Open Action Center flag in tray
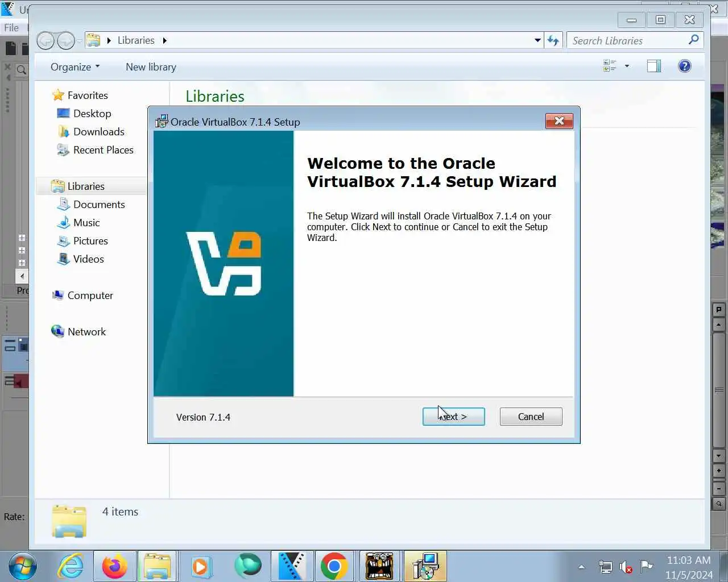Screen dimensions: 728x582 point(647,566)
